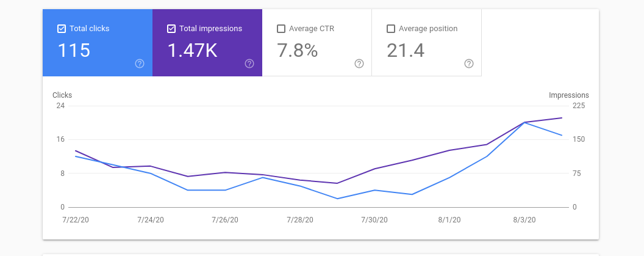Click the Average position label

pos(428,29)
